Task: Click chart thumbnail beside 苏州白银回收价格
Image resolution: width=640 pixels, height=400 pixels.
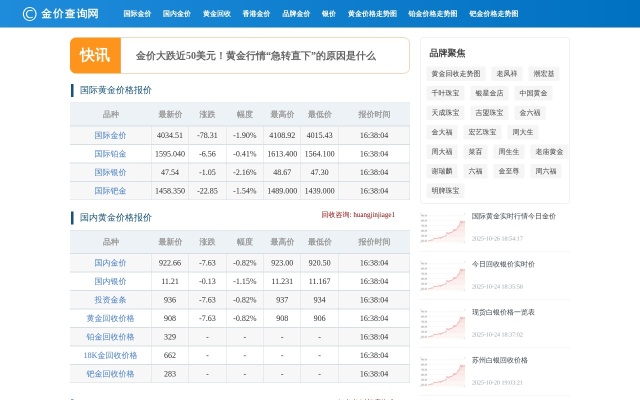Action: (x=442, y=371)
